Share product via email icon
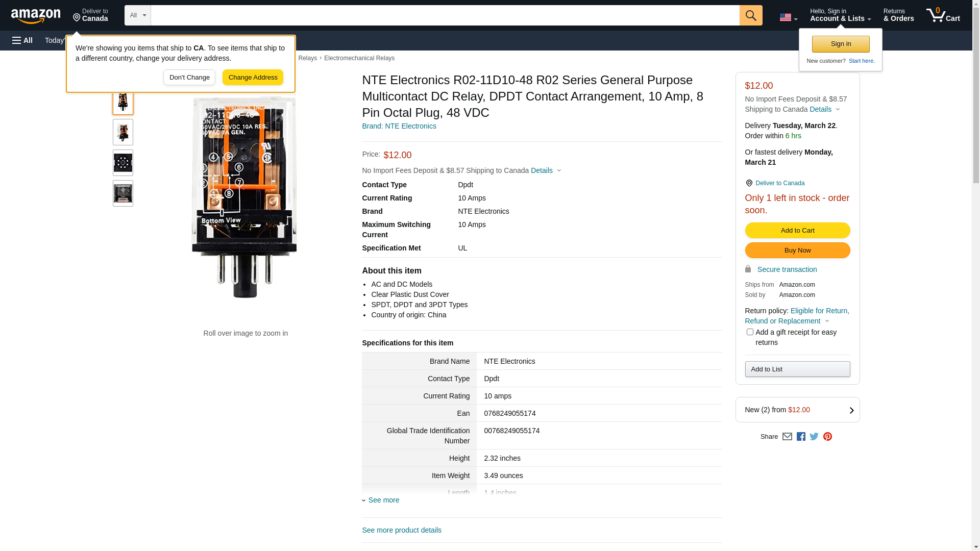 point(787,437)
